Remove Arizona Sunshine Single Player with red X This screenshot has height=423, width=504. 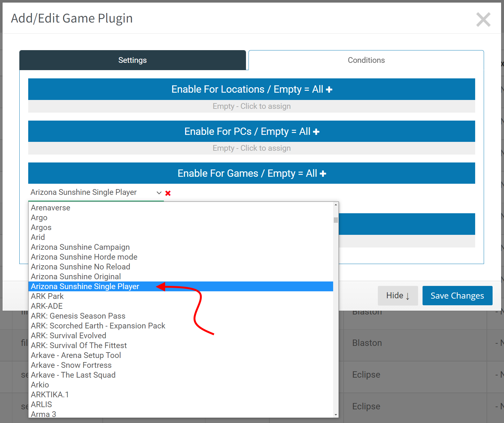point(168,193)
